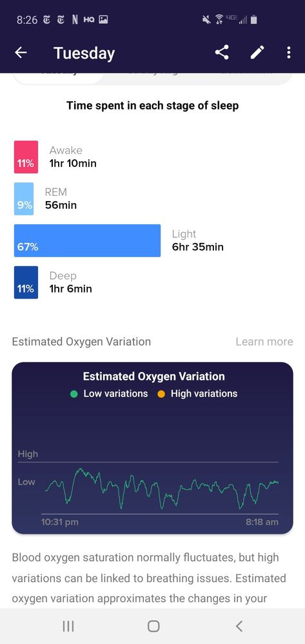This screenshot has width=305, height=644.
Task: Tap Android recent apps button
Action: (x=68, y=626)
